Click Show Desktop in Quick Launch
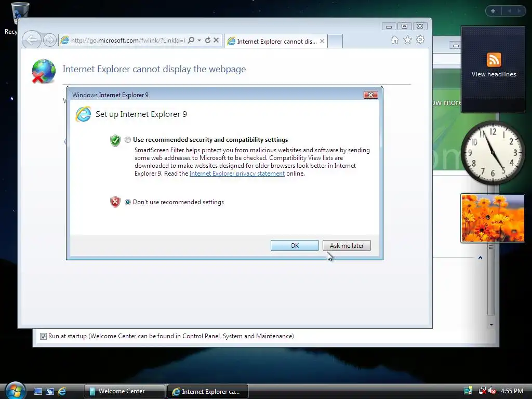This screenshot has width=532, height=399. (37, 391)
